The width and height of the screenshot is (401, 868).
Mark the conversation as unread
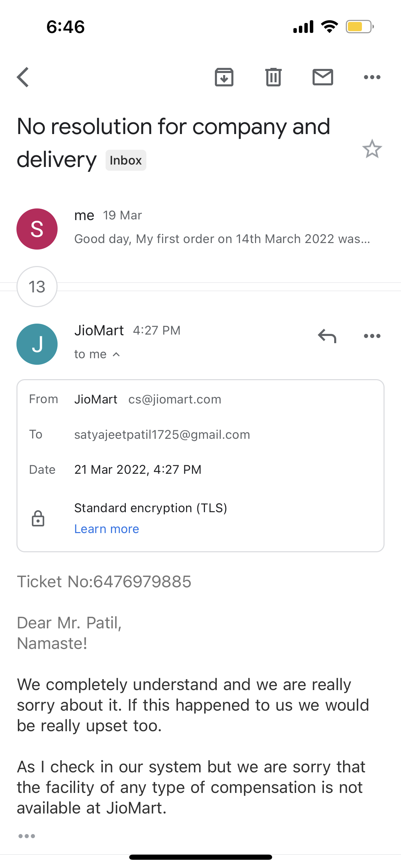[323, 77]
